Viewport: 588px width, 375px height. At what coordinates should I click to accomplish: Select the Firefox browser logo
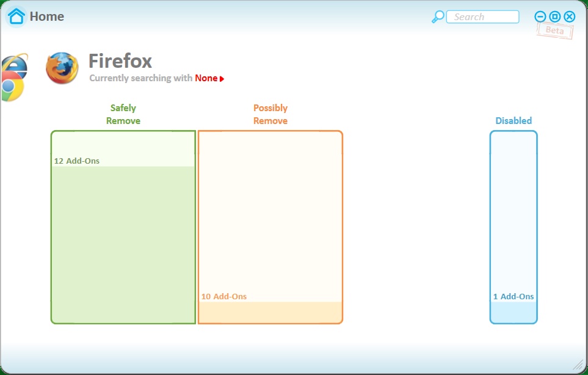click(62, 68)
